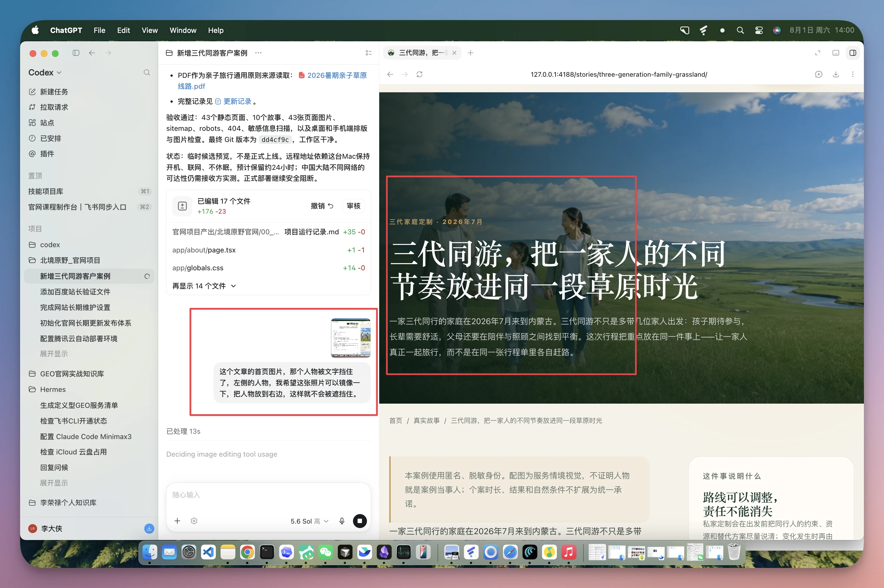The width and height of the screenshot is (884, 588).
Task: Select the task 配置 Claude Code Minimax3
Action: click(x=86, y=437)
